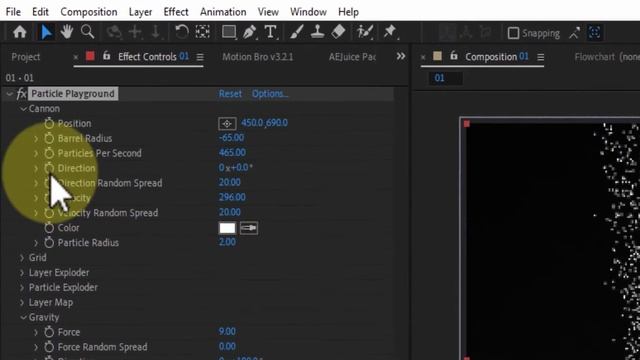This screenshot has width=640, height=360.
Task: Select the Type tool
Action: pyautogui.click(x=270, y=32)
